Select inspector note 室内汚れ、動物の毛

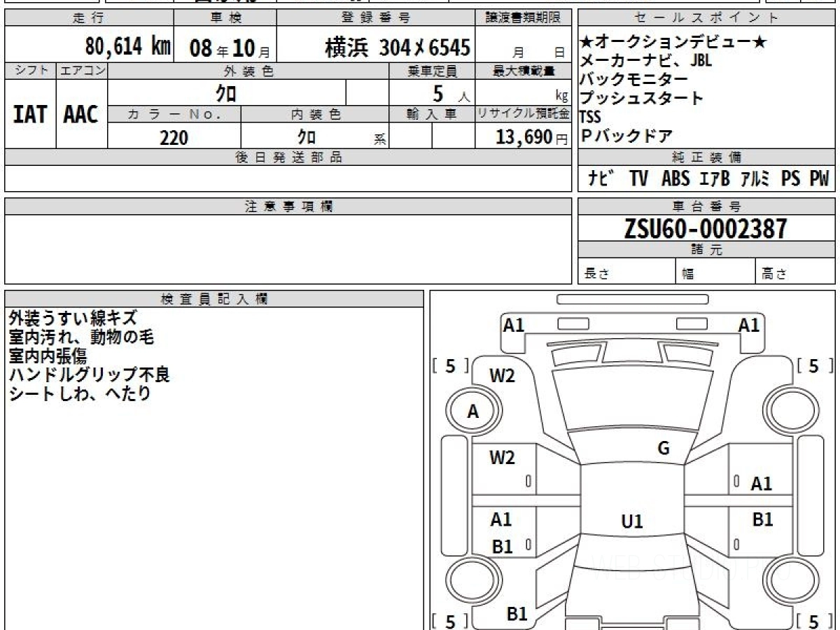[81, 337]
